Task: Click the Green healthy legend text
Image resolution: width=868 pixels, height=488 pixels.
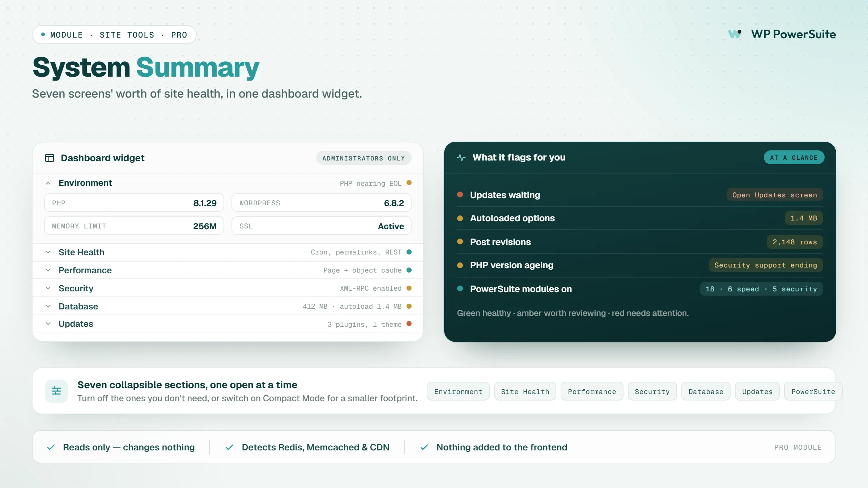Action: tap(573, 313)
